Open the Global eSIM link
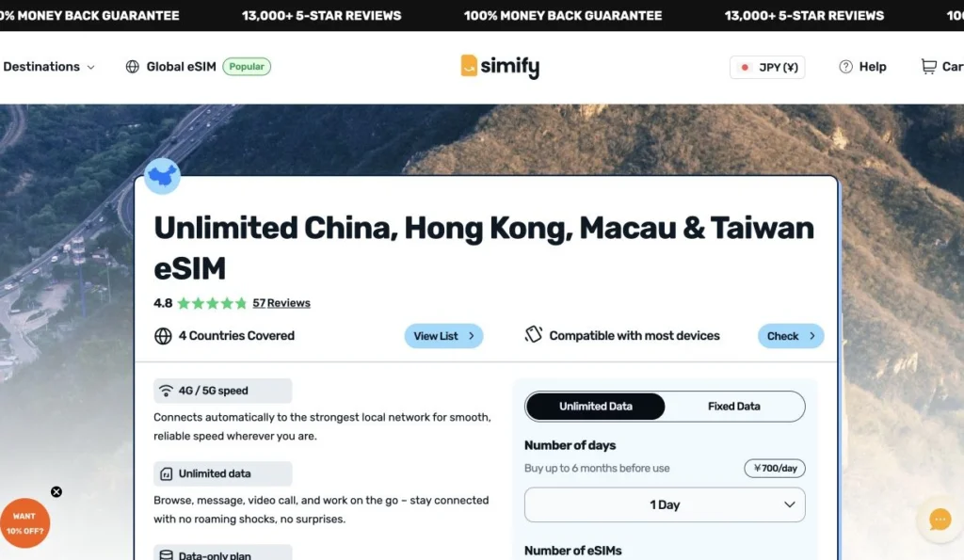964x560 pixels. 181,67
